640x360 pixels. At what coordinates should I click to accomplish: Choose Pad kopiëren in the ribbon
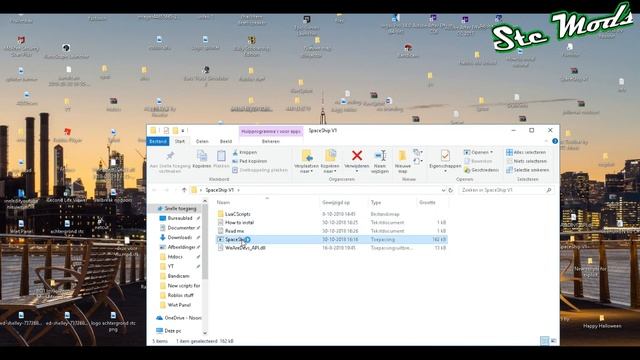[249, 161]
